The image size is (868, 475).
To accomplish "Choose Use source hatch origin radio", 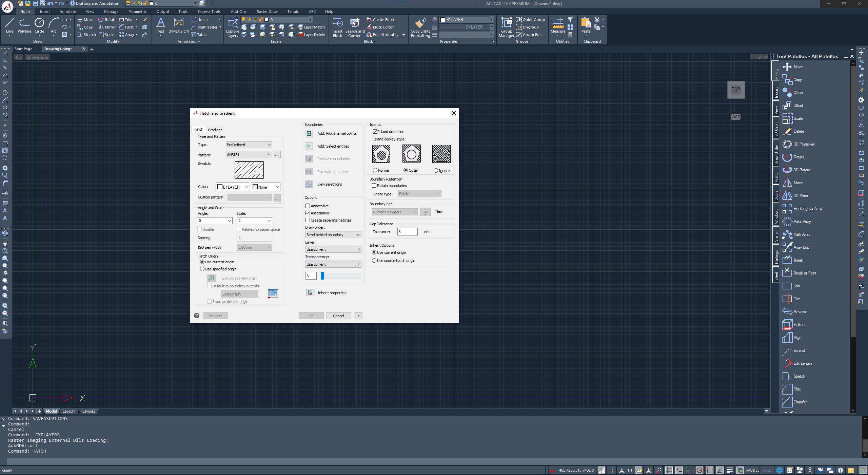I will coord(374,261).
